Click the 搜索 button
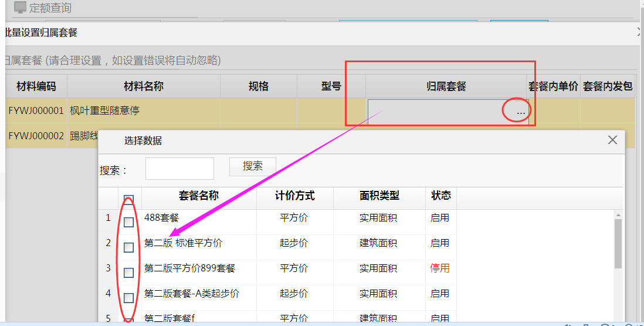 tap(252, 166)
